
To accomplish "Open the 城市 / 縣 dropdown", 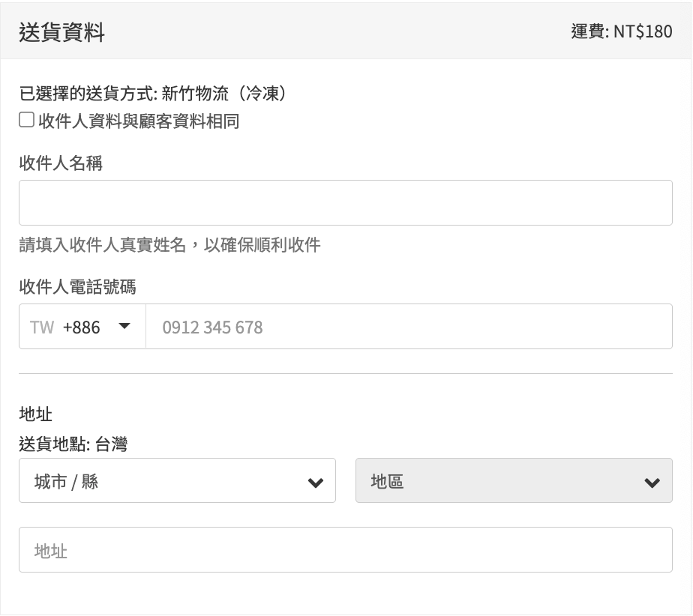I will coord(177,481).
